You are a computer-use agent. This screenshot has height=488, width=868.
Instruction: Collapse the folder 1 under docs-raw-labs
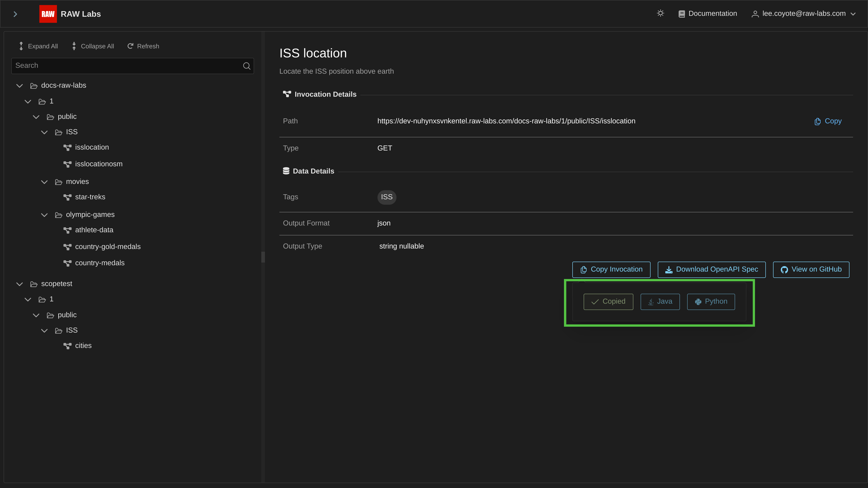[28, 101]
